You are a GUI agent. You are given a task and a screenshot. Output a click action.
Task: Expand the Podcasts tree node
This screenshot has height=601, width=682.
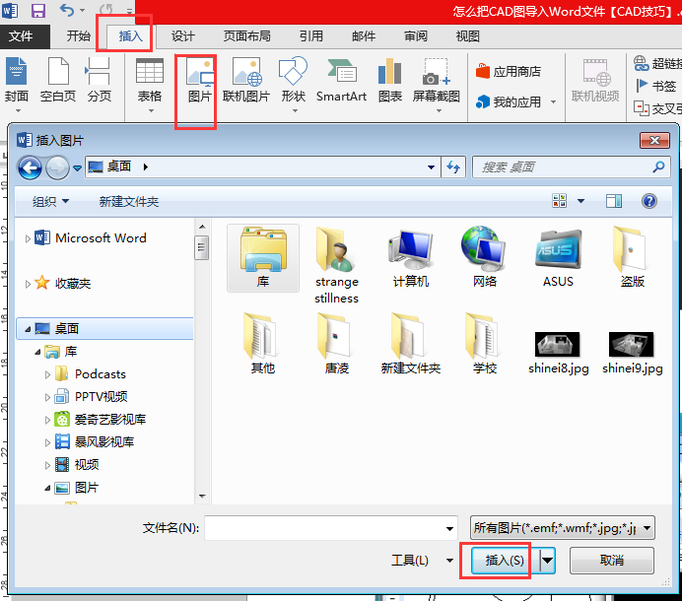pyautogui.click(x=48, y=374)
